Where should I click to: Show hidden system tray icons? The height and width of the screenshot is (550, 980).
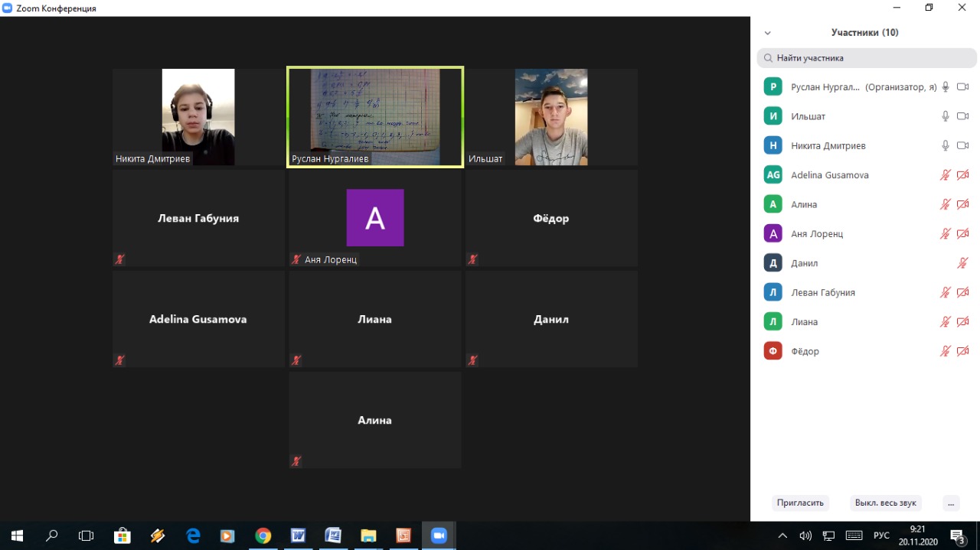point(782,535)
